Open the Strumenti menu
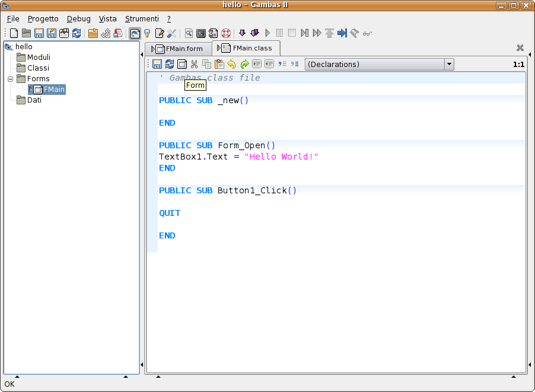The height and width of the screenshot is (392, 535). pyautogui.click(x=142, y=19)
